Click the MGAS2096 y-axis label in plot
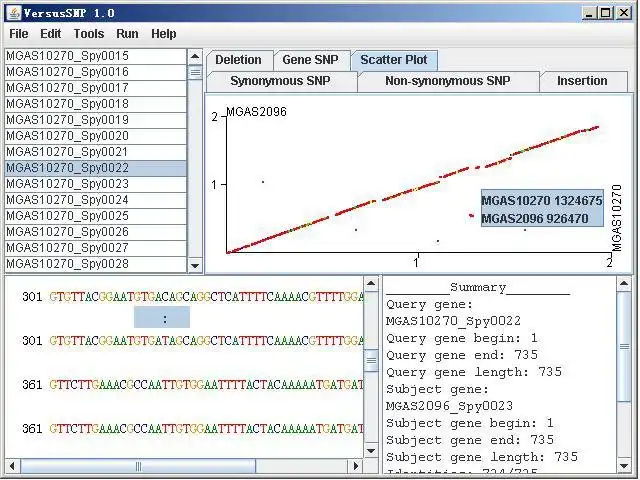The image size is (640, 480). 256,112
